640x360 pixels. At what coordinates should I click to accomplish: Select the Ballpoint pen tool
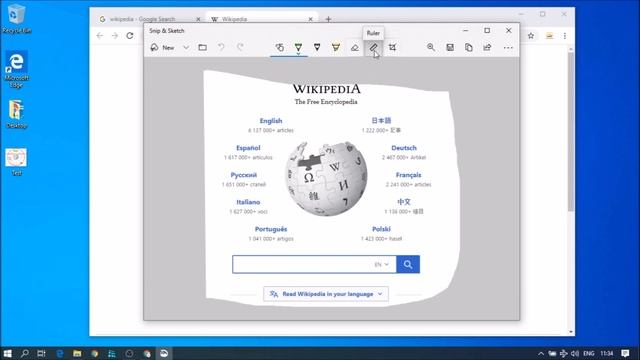click(298, 47)
